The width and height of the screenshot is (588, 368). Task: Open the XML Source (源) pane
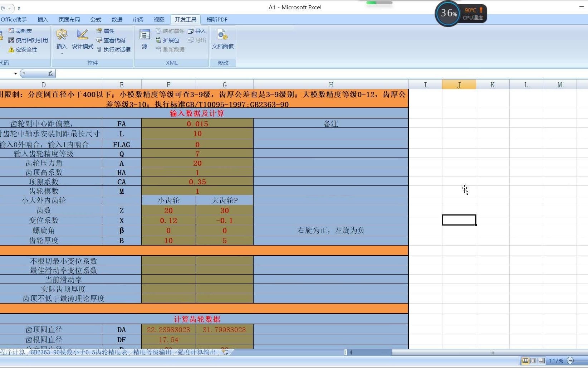[144, 39]
